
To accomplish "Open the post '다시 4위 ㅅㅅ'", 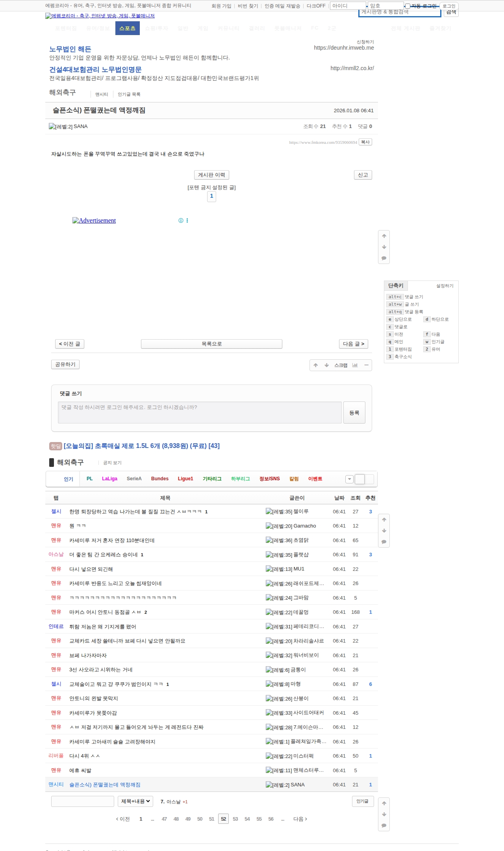I will (x=85, y=756).
